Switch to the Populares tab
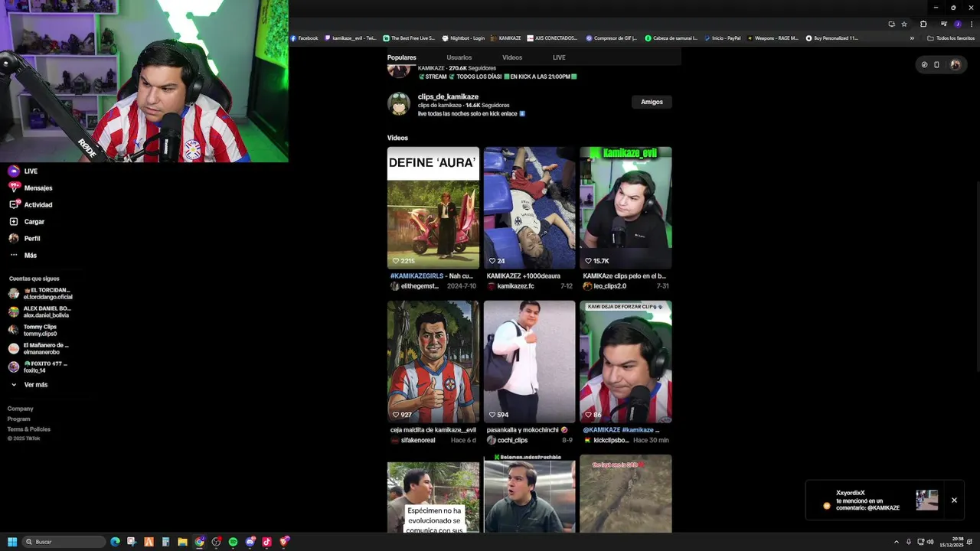This screenshot has height=551, width=980. 402,57
